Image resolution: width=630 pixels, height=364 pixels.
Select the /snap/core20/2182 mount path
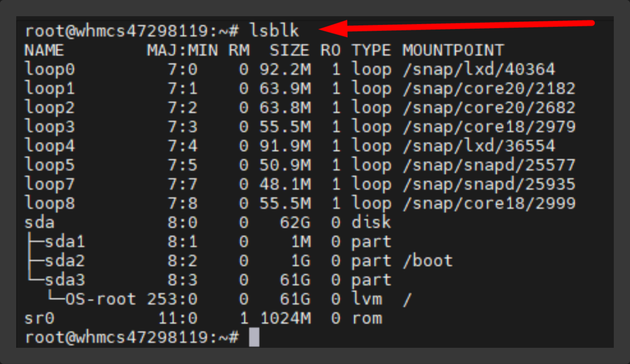[x=489, y=88]
